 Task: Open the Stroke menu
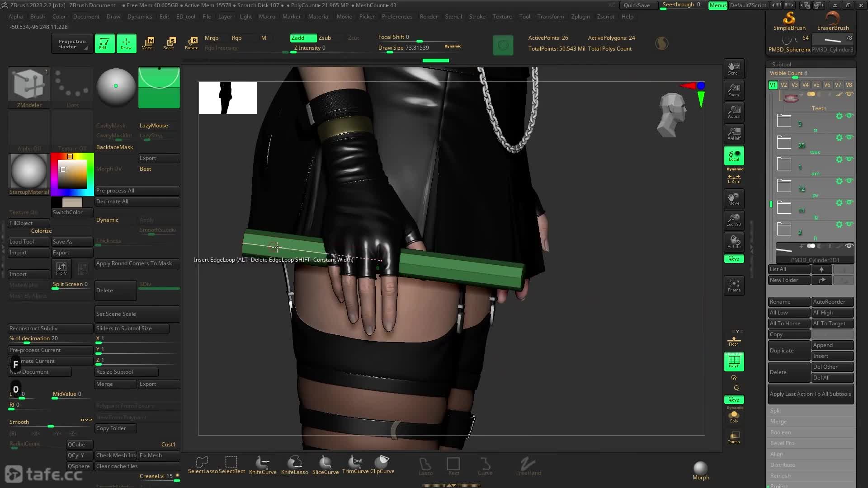477,17
